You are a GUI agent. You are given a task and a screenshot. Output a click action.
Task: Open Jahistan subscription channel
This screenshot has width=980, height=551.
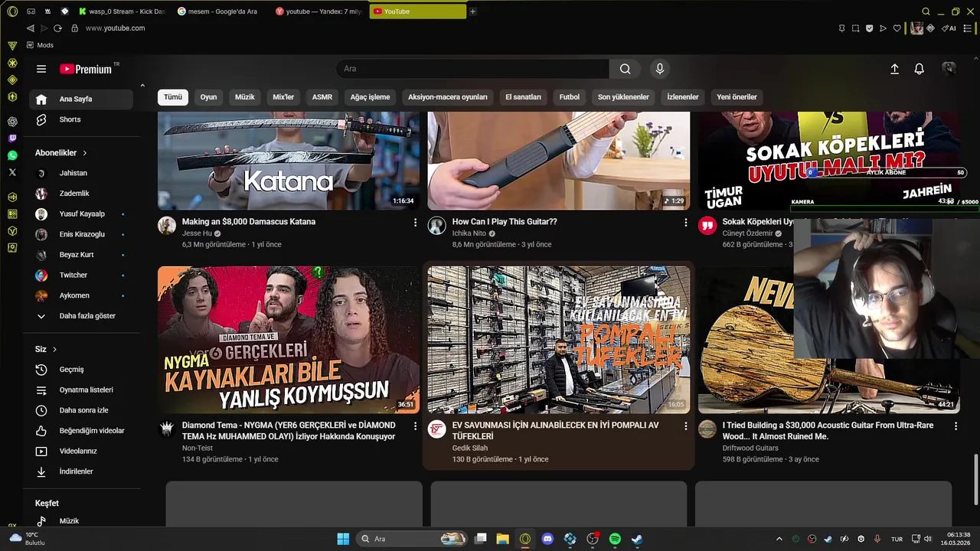coord(81,173)
